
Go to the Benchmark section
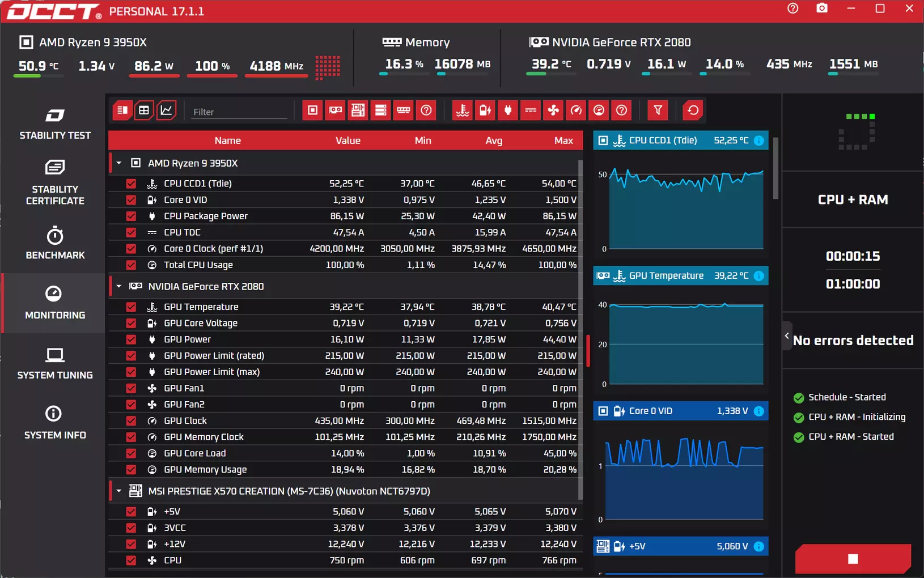pos(55,243)
